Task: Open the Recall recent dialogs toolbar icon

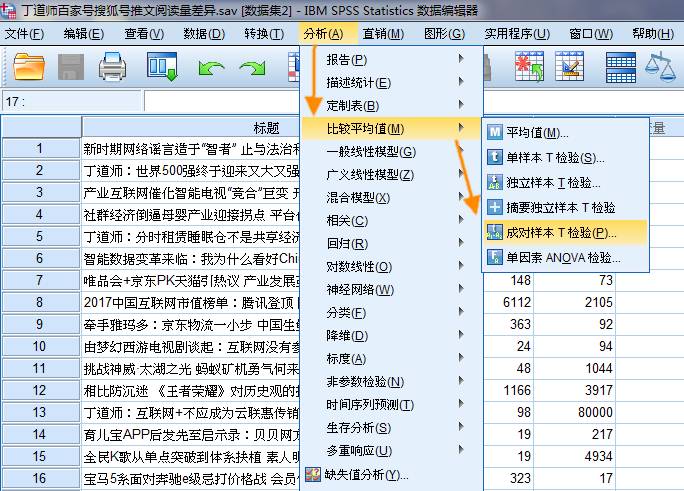Action: (x=162, y=66)
